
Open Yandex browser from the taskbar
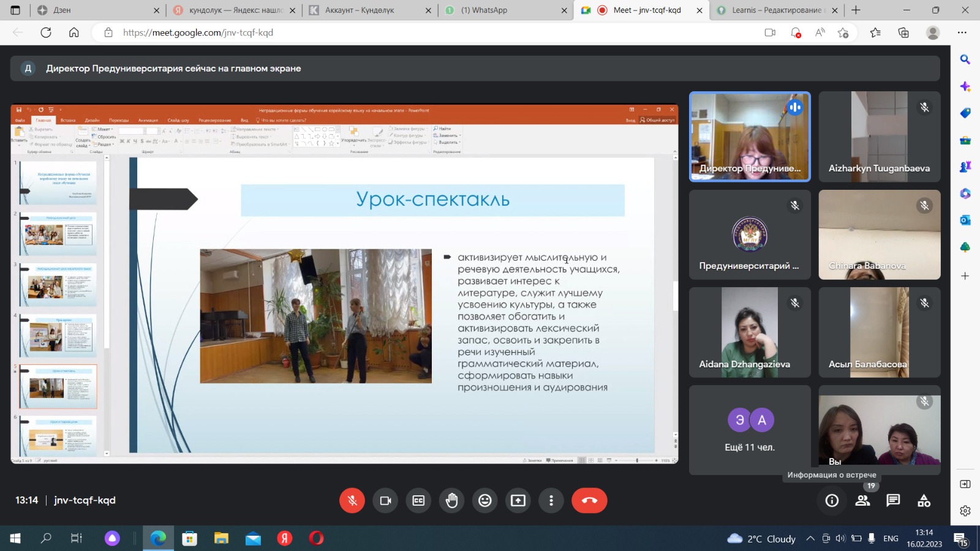coord(285,538)
